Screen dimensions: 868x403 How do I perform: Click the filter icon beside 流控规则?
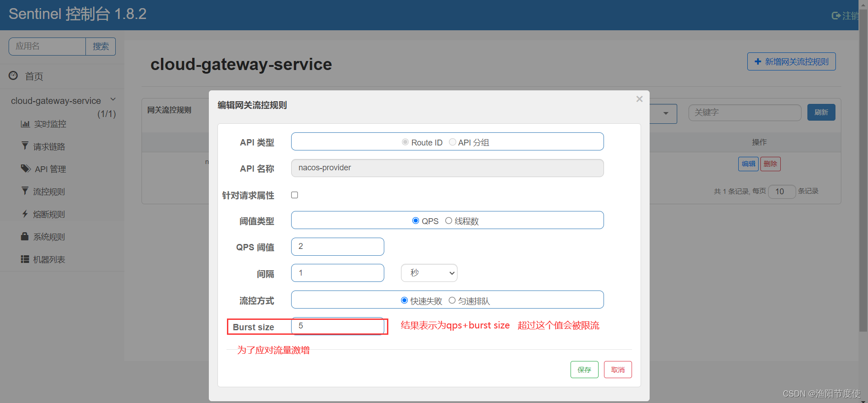click(25, 191)
